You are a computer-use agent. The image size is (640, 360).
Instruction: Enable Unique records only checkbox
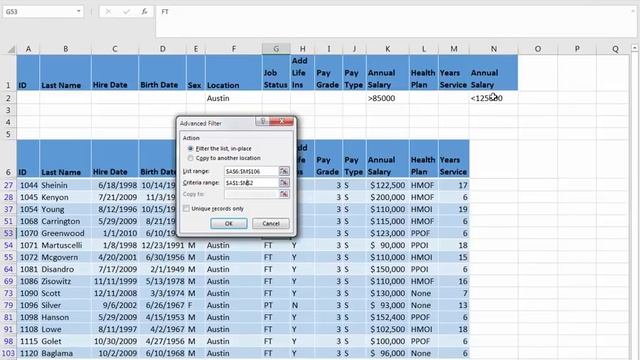pyautogui.click(x=187, y=209)
